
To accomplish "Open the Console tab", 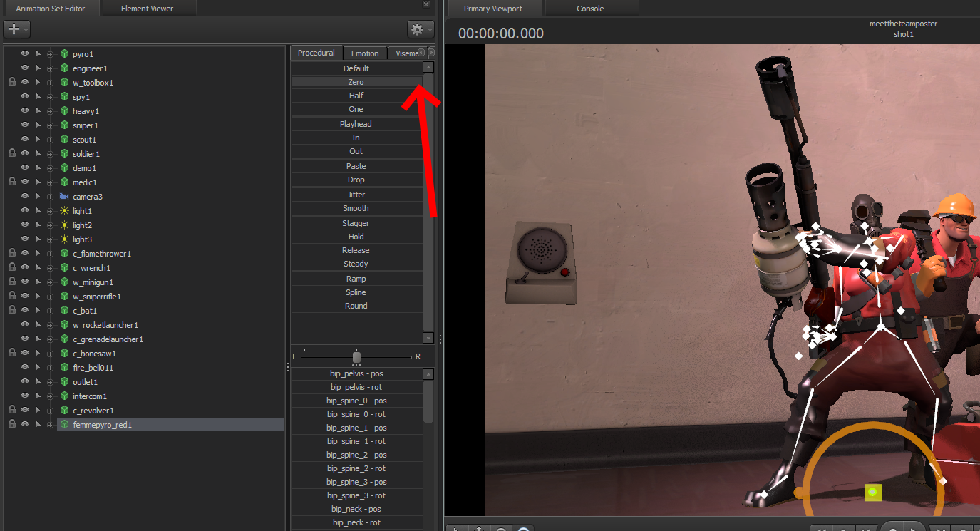I will pyautogui.click(x=590, y=9).
